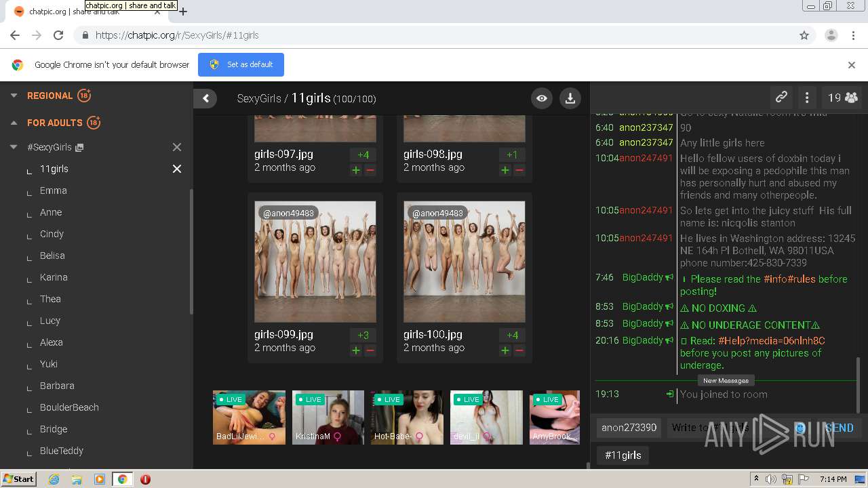Upvote girls-099.jpg with the green plus

(355, 350)
